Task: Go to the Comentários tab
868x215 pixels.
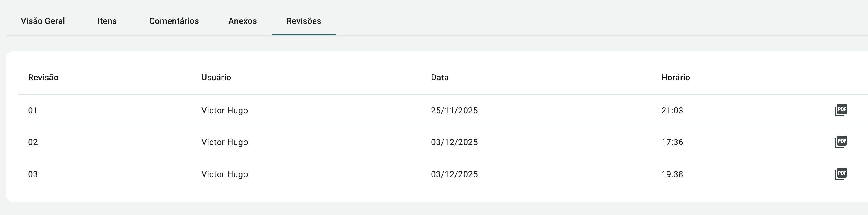Action: [x=174, y=21]
